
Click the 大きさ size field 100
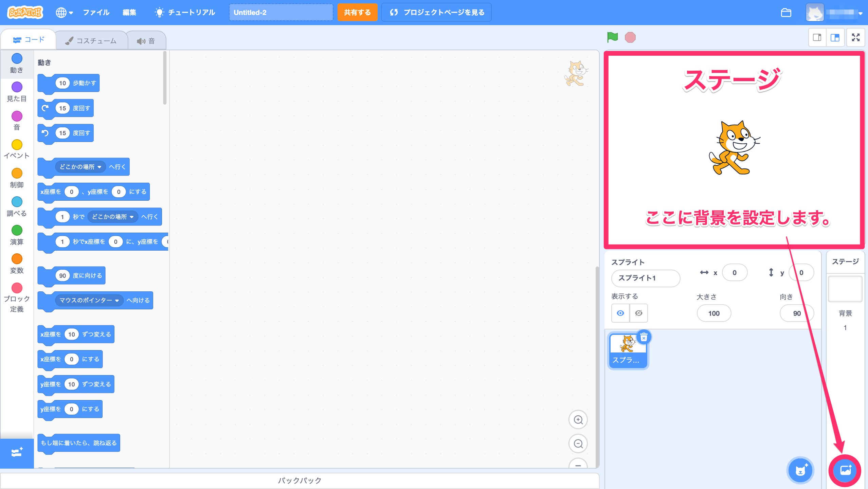click(x=714, y=313)
